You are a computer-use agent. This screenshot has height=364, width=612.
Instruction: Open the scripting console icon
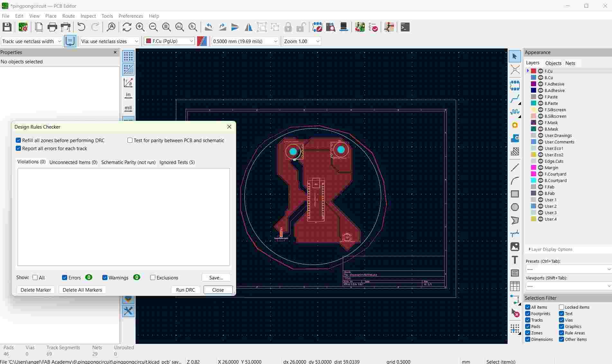coord(405,27)
